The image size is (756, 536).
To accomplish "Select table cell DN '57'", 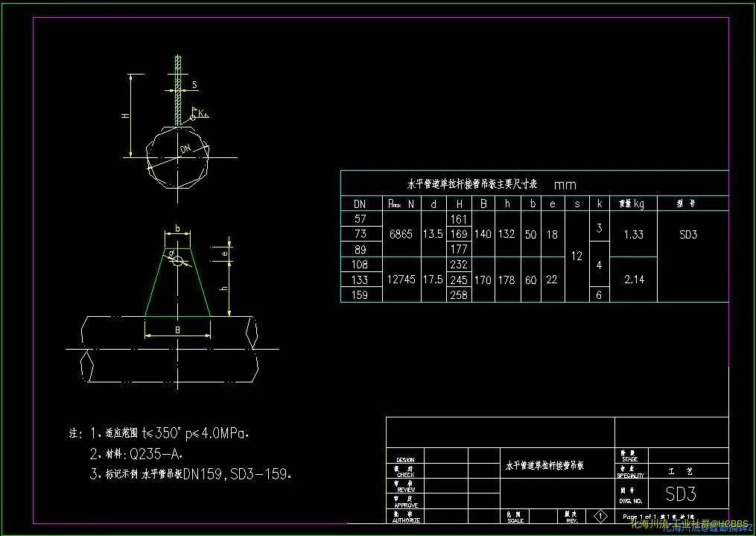I will [x=360, y=219].
